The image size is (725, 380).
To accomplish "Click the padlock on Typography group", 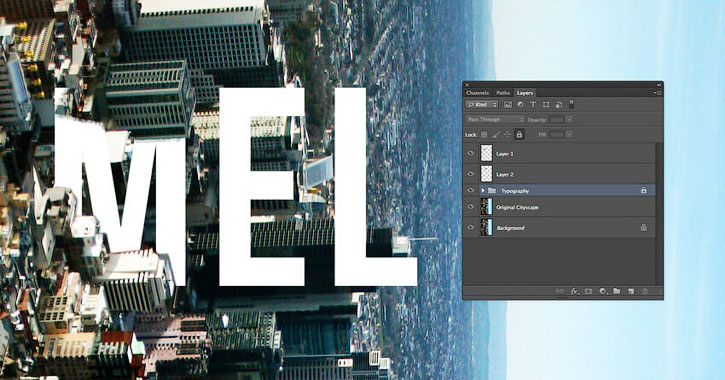I will (643, 190).
